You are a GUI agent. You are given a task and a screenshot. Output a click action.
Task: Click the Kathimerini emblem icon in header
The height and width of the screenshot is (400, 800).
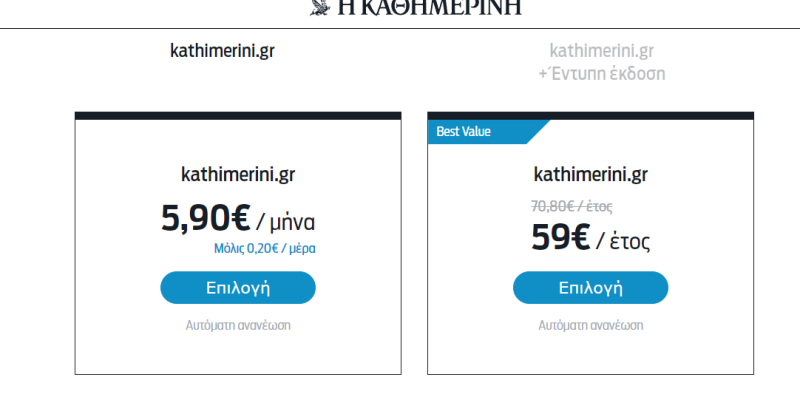pyautogui.click(x=320, y=7)
